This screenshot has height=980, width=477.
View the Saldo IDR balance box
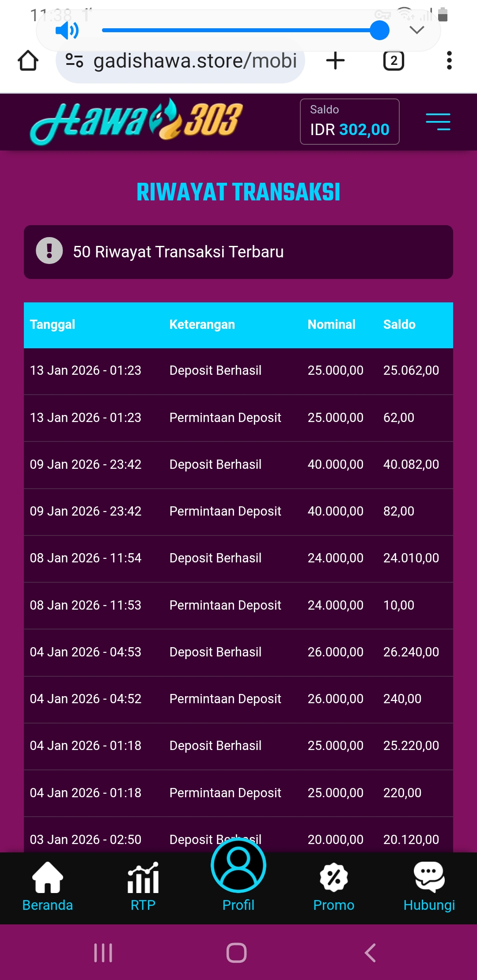tap(349, 122)
